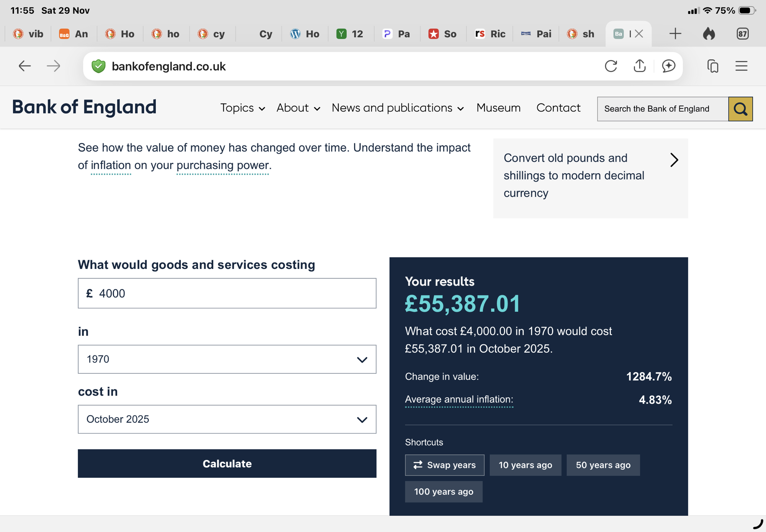Reload the page with refresh icon
Image resolution: width=766 pixels, height=532 pixels.
(x=611, y=66)
